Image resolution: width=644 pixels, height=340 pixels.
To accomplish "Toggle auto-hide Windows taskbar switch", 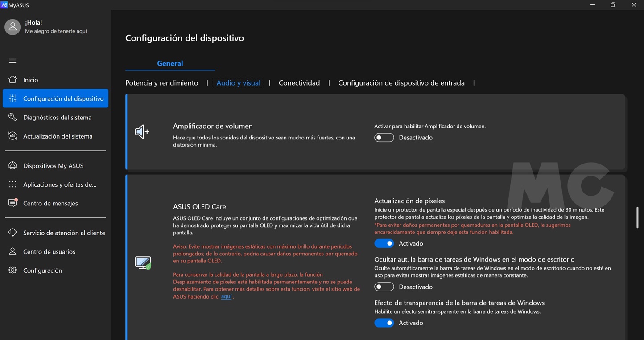I will (x=384, y=287).
